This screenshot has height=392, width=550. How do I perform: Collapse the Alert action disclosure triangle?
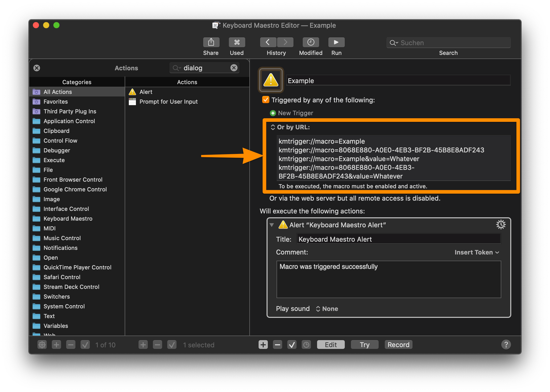coord(272,225)
